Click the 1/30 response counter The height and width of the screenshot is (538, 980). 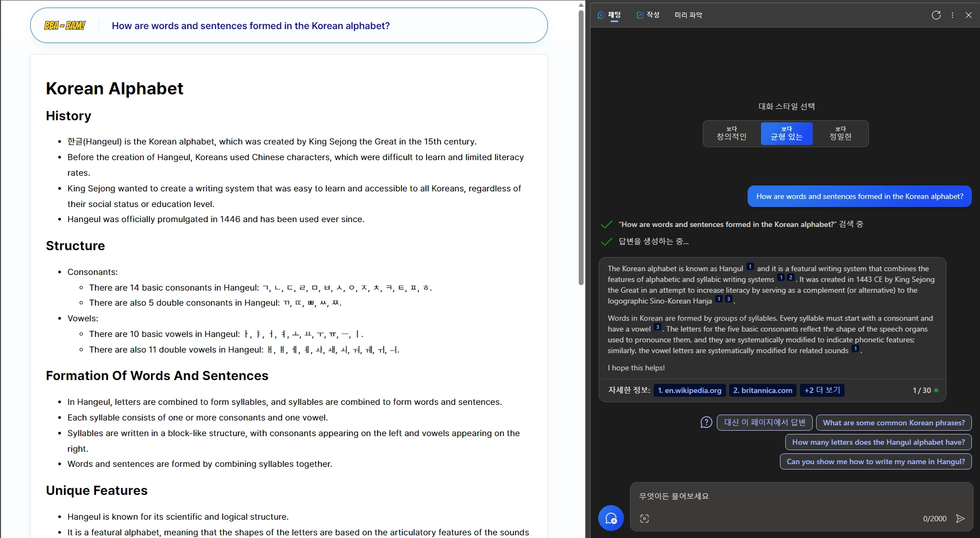tap(922, 390)
